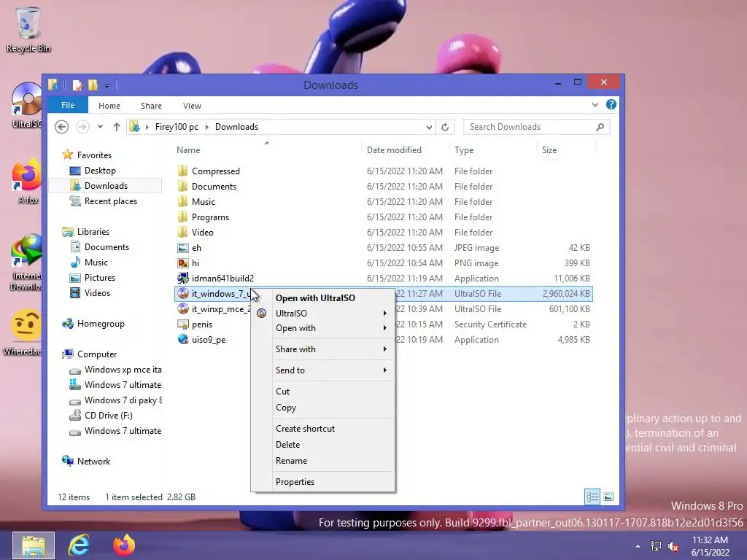Click Firey100 pc in the address breadcrumb
Screen dimensions: 747x560
click(x=177, y=127)
